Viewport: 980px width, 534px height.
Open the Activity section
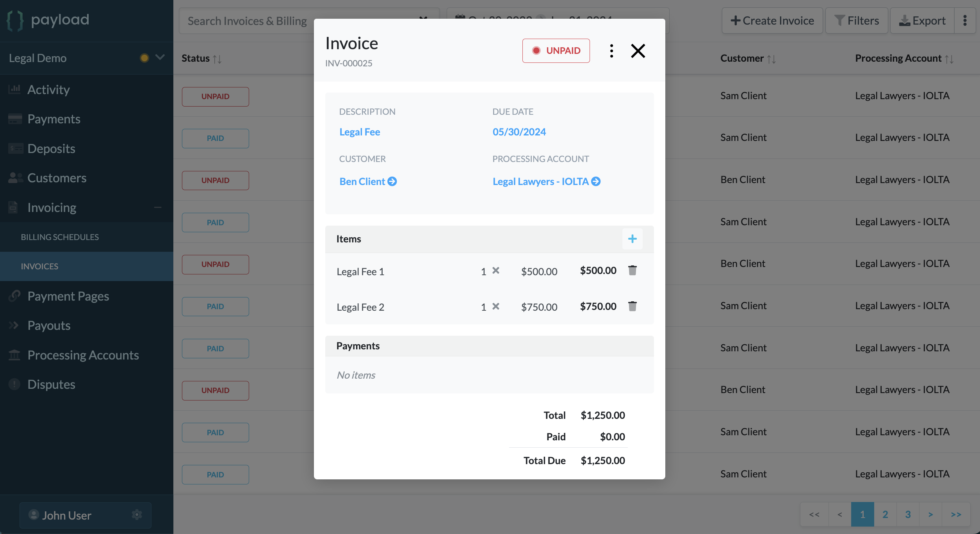(x=48, y=90)
